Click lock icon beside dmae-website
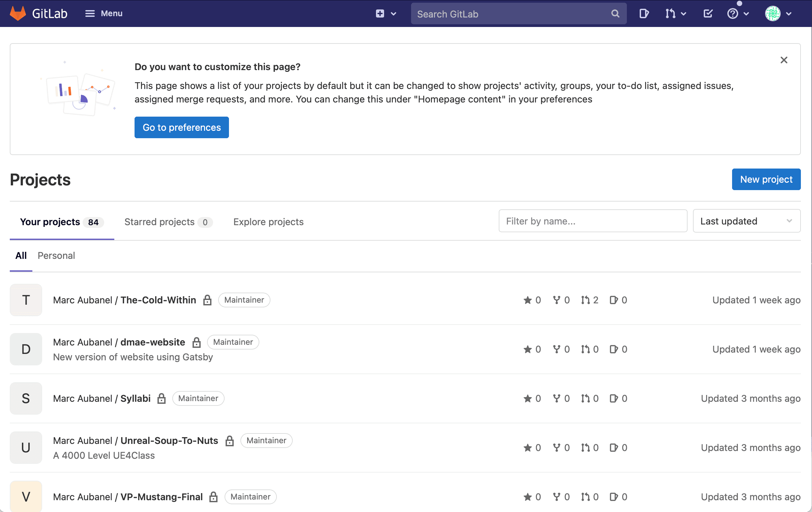Viewport: 812px width, 512px height. 197,342
